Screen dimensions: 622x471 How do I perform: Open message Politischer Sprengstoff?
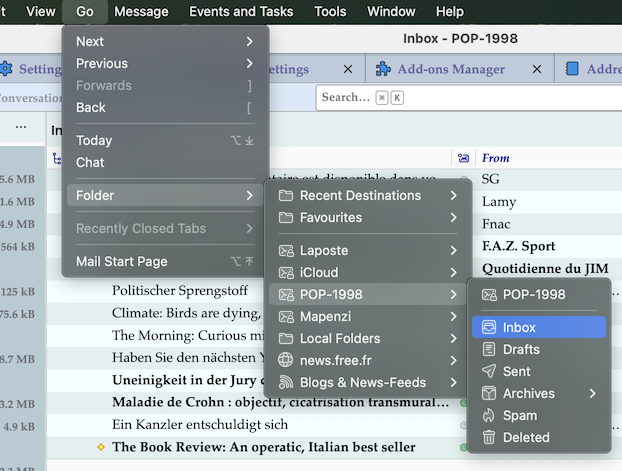pos(180,290)
